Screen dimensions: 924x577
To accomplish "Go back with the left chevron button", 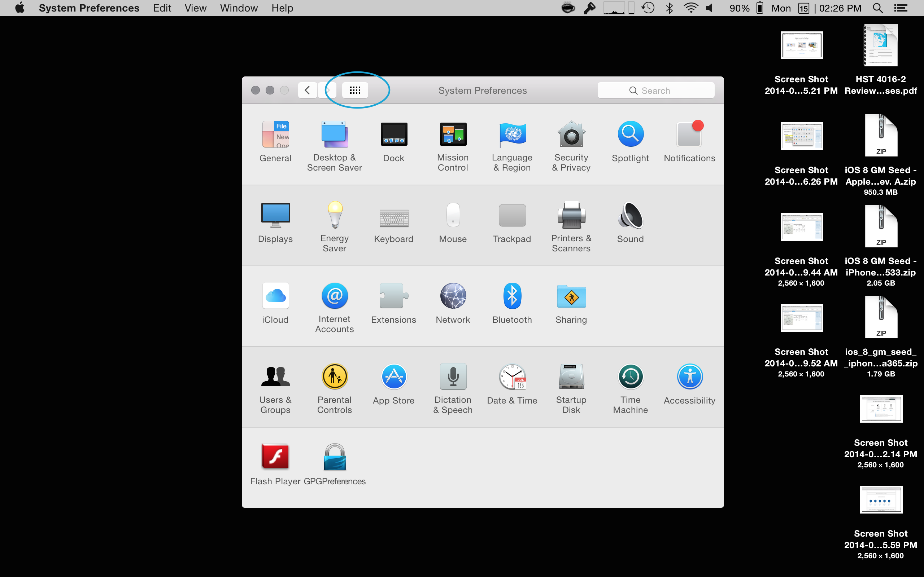I will click(308, 91).
